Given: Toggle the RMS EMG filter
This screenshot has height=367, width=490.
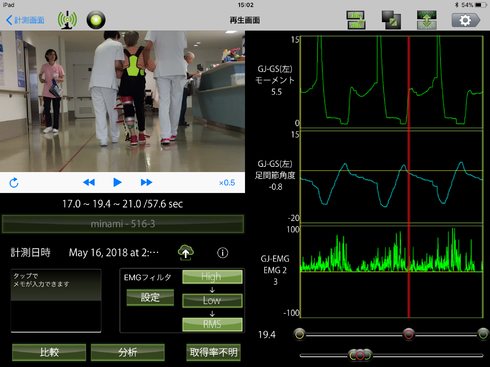Looking at the screenshot, I should (212, 324).
